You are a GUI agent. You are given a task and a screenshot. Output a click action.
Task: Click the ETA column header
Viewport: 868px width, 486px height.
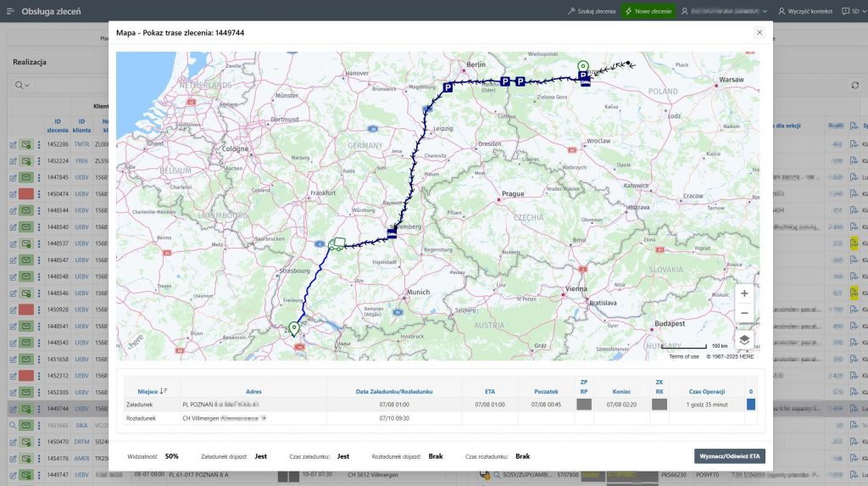[x=490, y=391]
